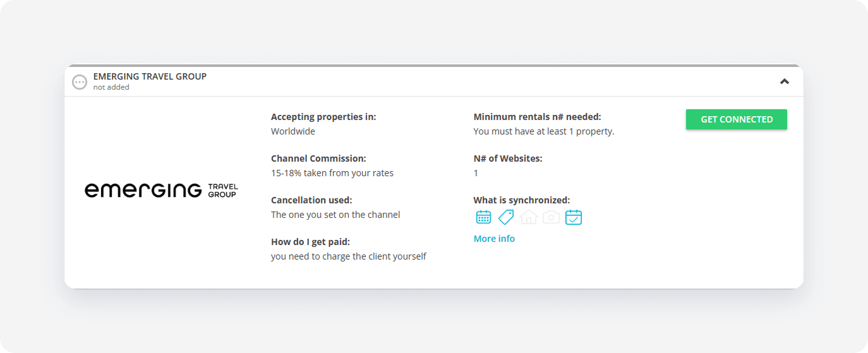Screen dimensions: 868x353
Task: Click the 'Minimum rentals n# needed:' label
Action: coord(538,117)
